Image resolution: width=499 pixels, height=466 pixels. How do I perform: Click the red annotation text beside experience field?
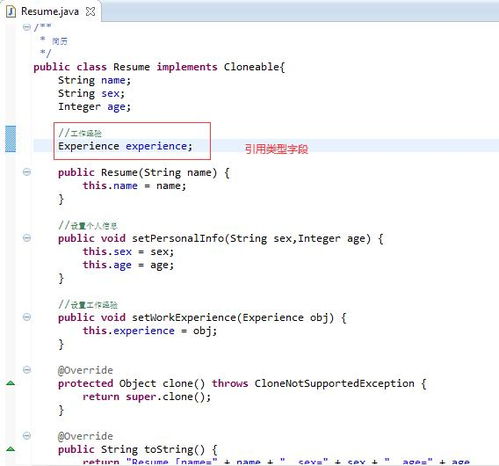[x=276, y=149]
